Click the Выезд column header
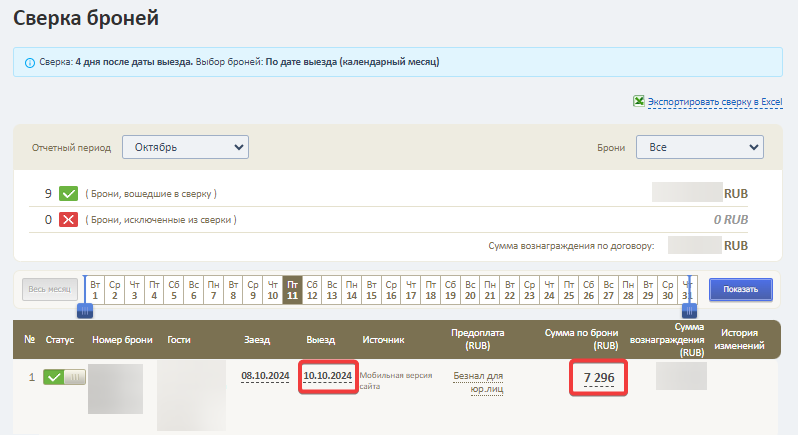 321,340
